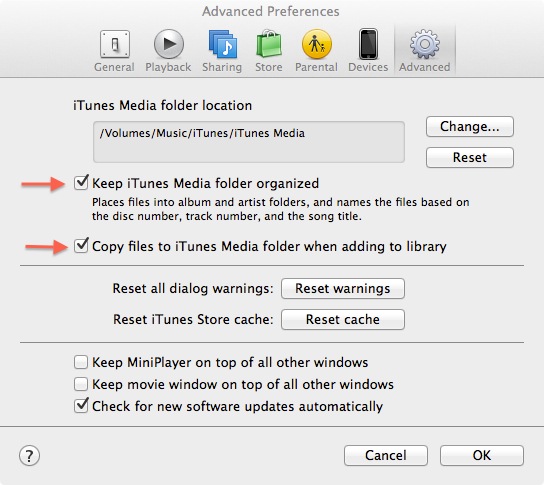
Task: Cancel the preferences dialog
Action: point(386,455)
